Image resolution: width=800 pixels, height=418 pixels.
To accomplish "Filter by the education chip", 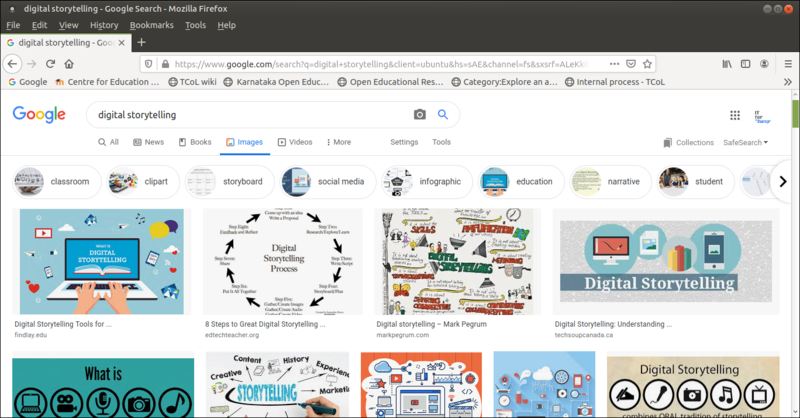I will [x=521, y=181].
